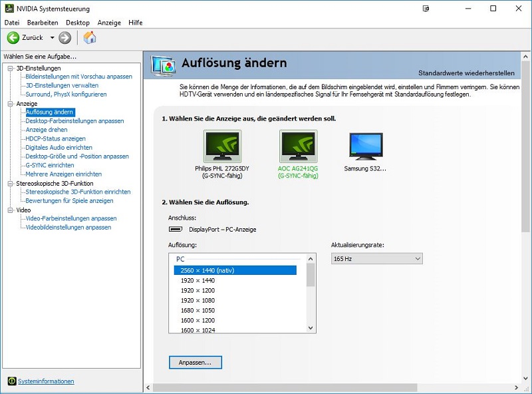Screen dimensions: 532x394
Task: Open the Zurück history dropdown arrow
Action: coord(53,38)
